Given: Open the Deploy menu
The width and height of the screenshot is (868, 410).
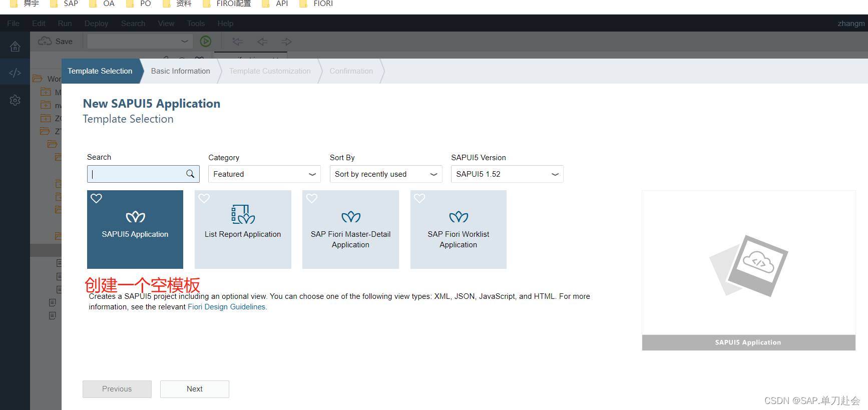Looking at the screenshot, I should pyautogui.click(x=96, y=23).
